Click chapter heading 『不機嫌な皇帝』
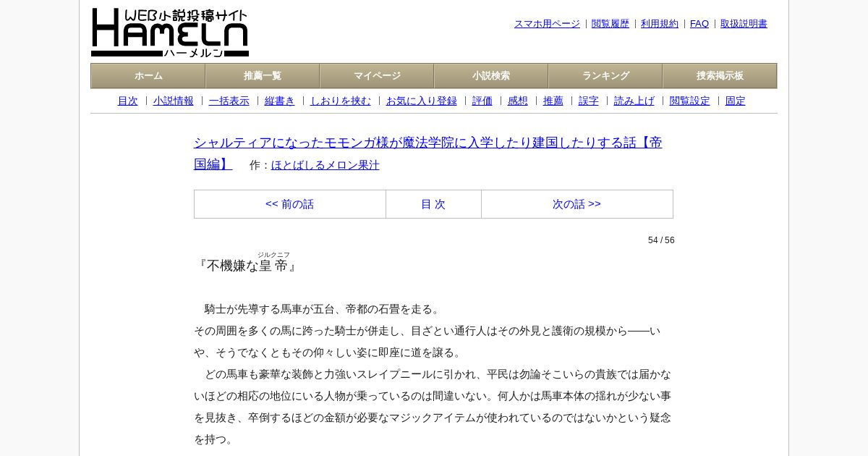868x456 pixels. click(x=247, y=264)
